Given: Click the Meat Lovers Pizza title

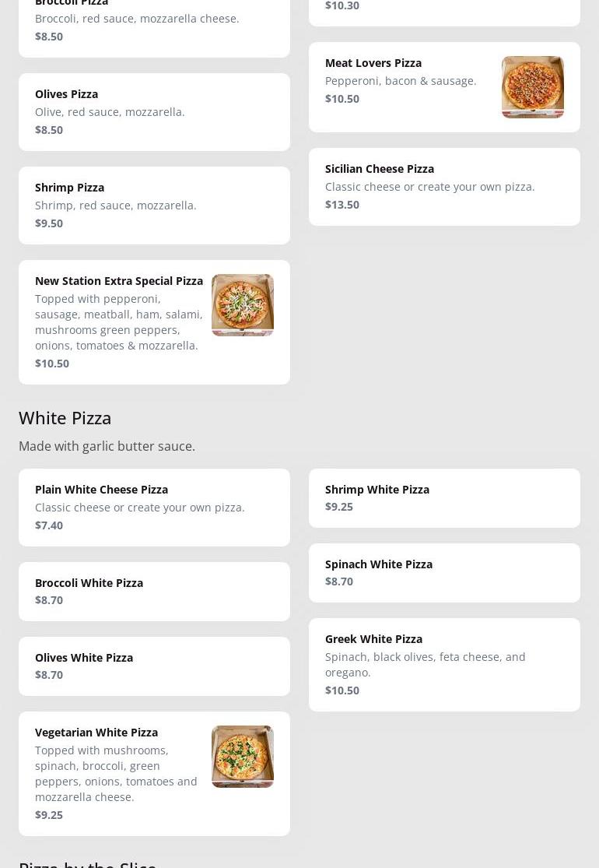Looking at the screenshot, I should tap(373, 63).
